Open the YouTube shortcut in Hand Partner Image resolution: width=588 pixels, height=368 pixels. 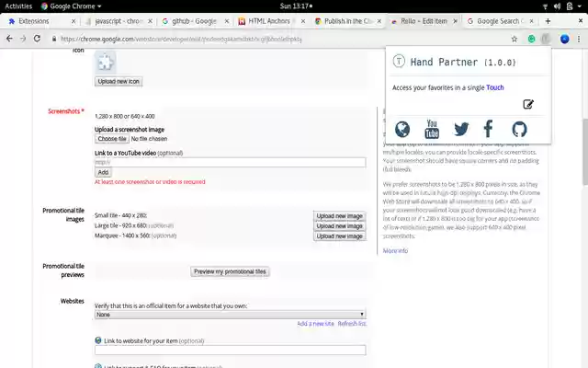(x=432, y=129)
